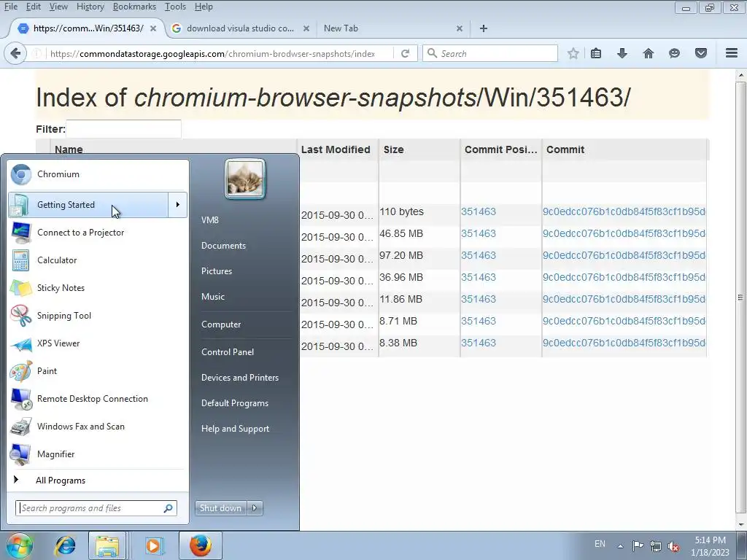The width and height of the screenshot is (747, 560).
Task: Click the EN language indicator
Action: [x=600, y=544]
